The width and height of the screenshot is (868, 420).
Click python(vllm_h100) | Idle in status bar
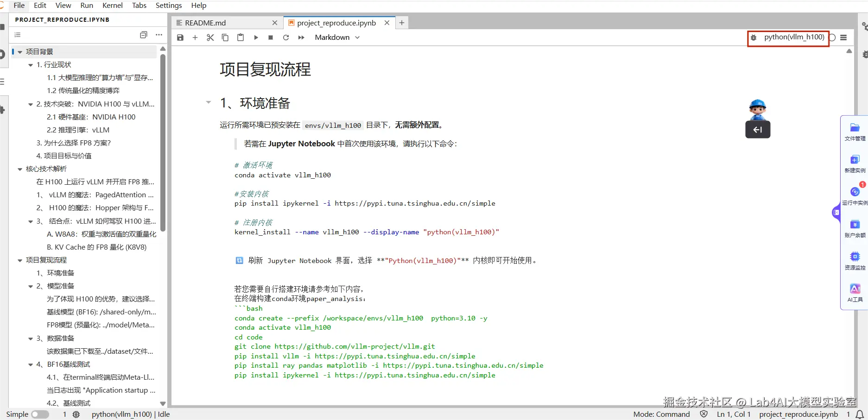pyautogui.click(x=131, y=414)
